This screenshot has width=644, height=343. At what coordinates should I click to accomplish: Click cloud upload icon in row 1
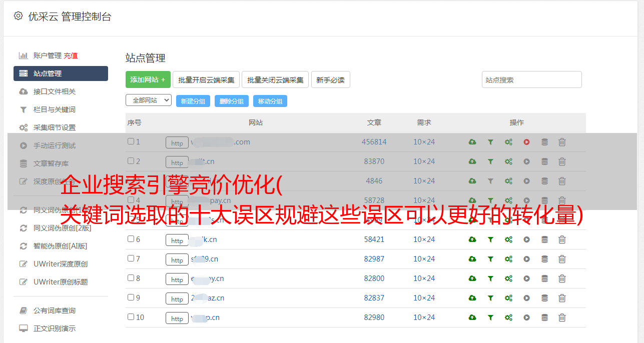pos(472,142)
